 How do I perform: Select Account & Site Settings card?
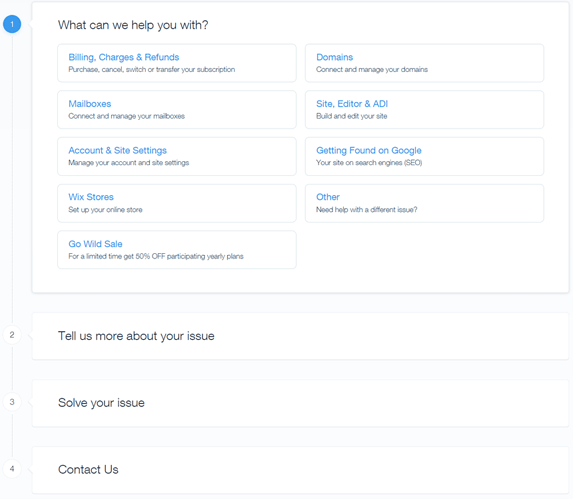(x=177, y=156)
